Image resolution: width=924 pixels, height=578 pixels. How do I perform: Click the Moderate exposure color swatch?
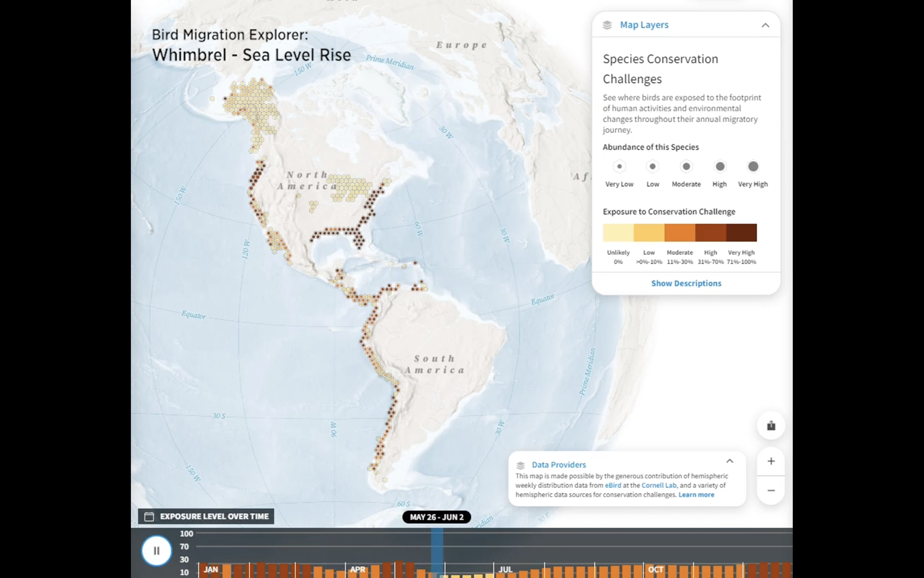[x=680, y=232]
